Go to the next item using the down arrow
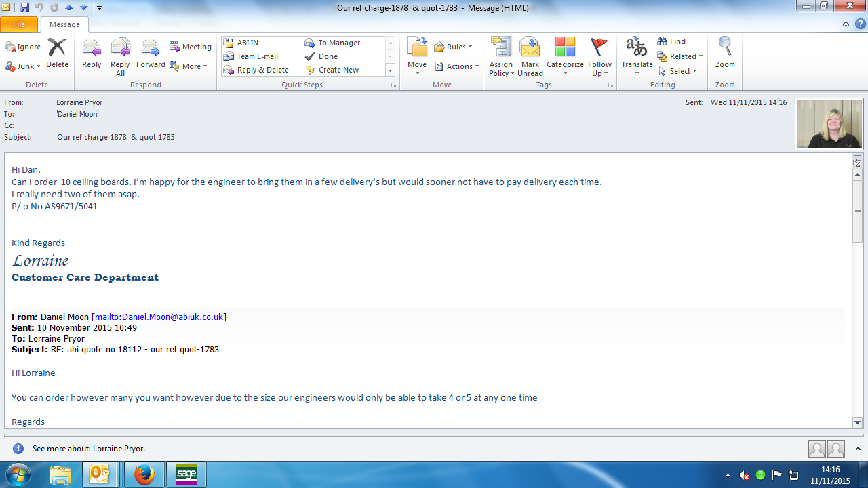The image size is (868, 488). pos(84,7)
